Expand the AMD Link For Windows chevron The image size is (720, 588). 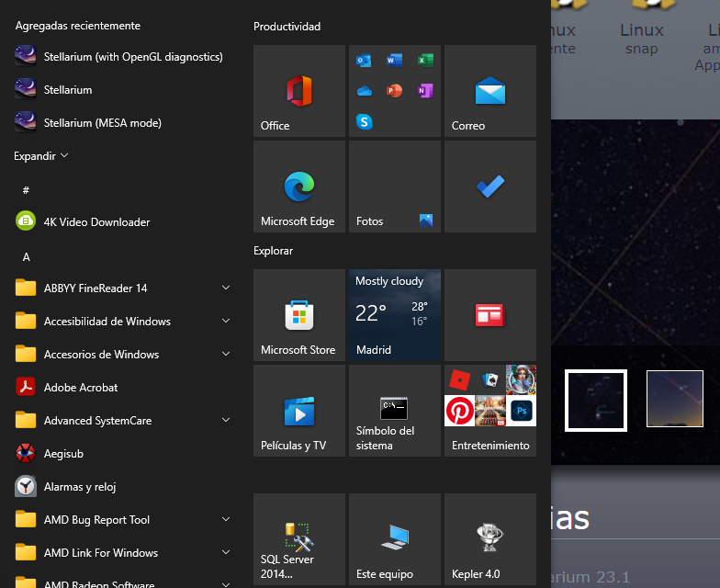(226, 553)
